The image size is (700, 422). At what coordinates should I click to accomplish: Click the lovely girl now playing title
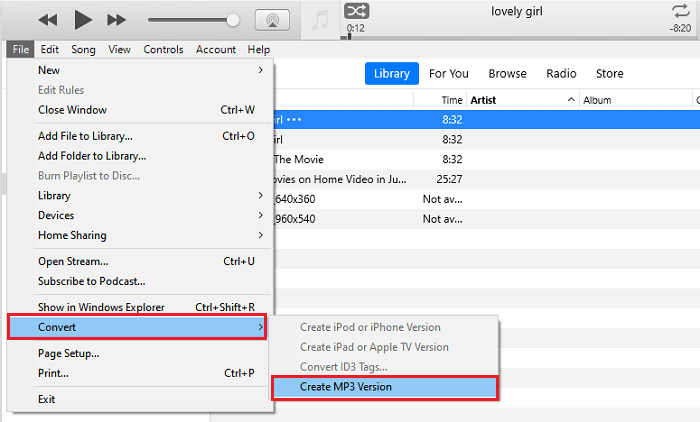517,12
